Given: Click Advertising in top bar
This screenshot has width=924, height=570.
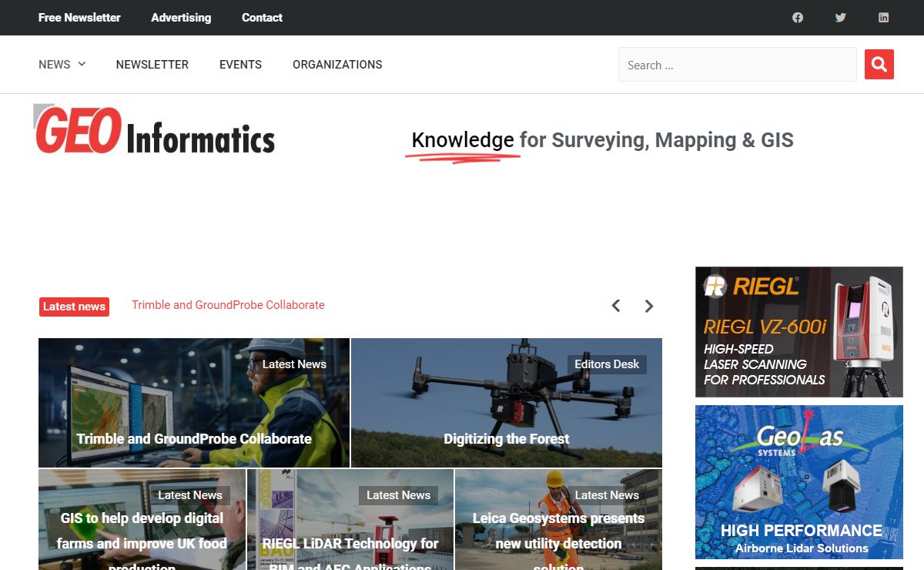Looking at the screenshot, I should 181,17.
